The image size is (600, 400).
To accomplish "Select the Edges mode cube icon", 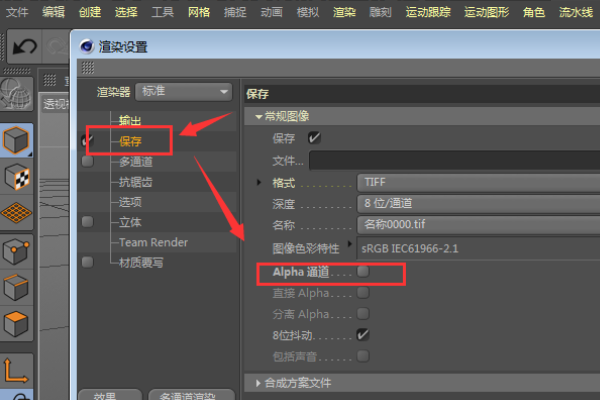I will point(16,287).
